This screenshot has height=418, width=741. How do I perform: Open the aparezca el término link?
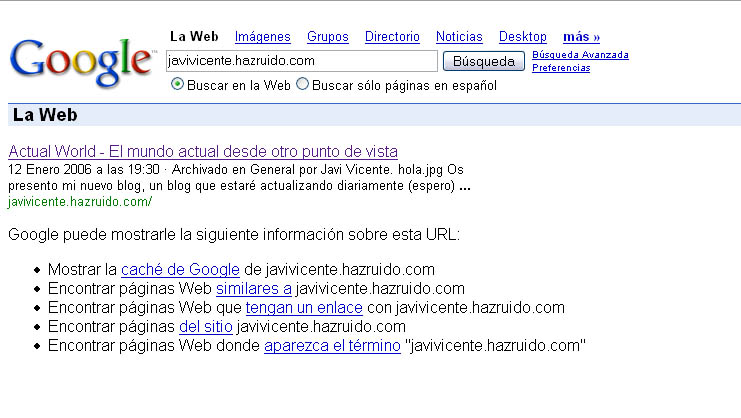coord(332,346)
